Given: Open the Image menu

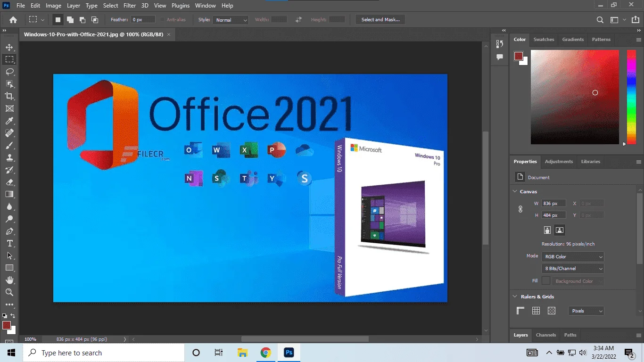Looking at the screenshot, I should tap(53, 6).
